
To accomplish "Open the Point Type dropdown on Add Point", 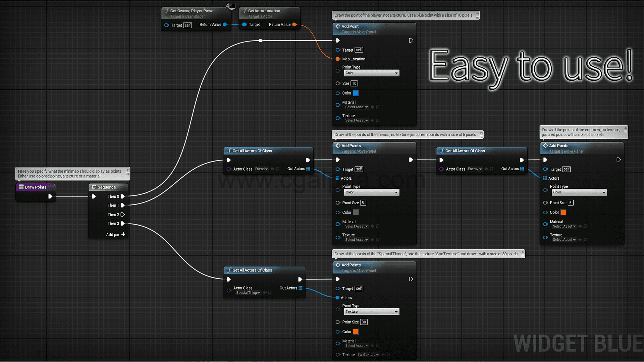I will coord(371,73).
